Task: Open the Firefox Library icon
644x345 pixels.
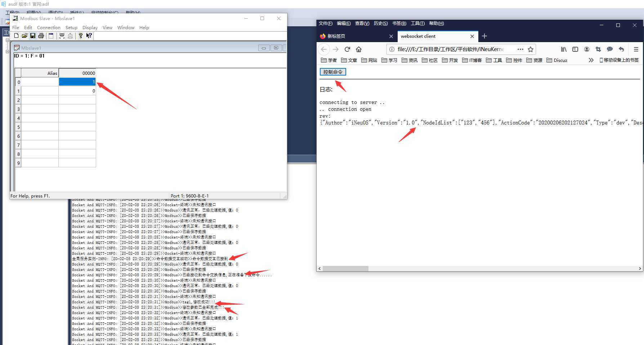Action: click(564, 49)
